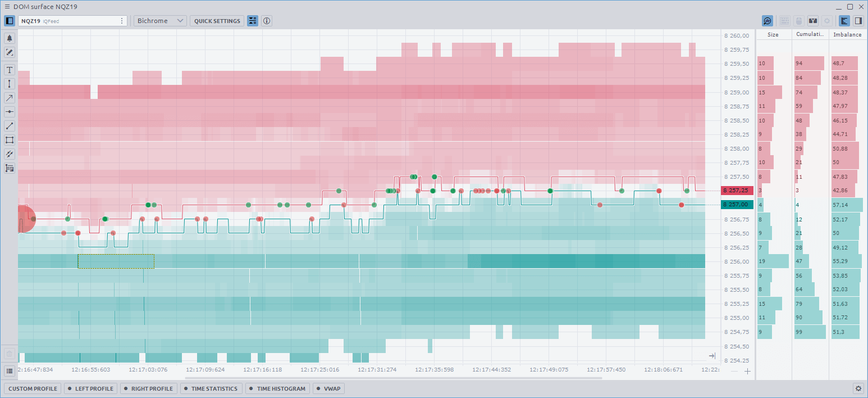Image resolution: width=868 pixels, height=398 pixels.
Task: Open the DOM surface hamburger menu
Action: (7, 6)
